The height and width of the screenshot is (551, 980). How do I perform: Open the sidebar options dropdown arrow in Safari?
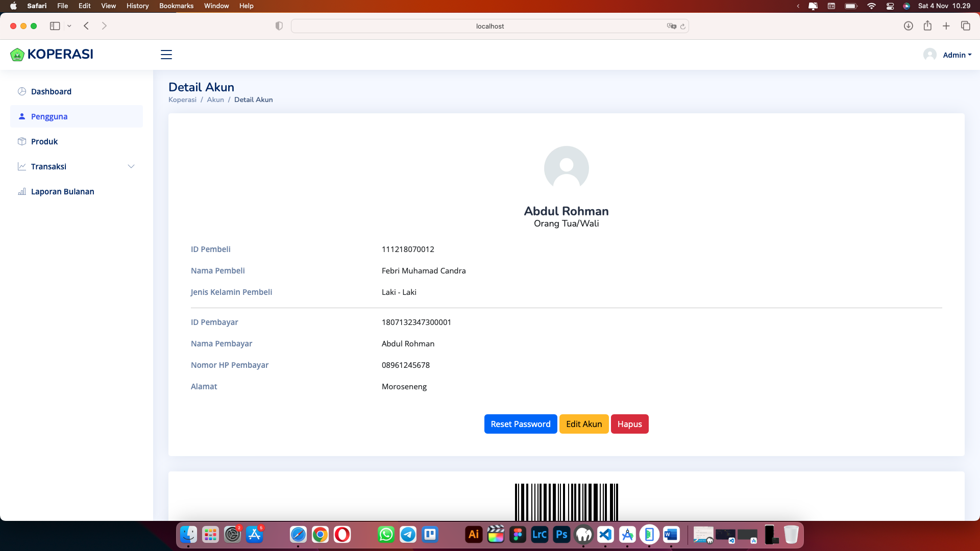tap(69, 26)
